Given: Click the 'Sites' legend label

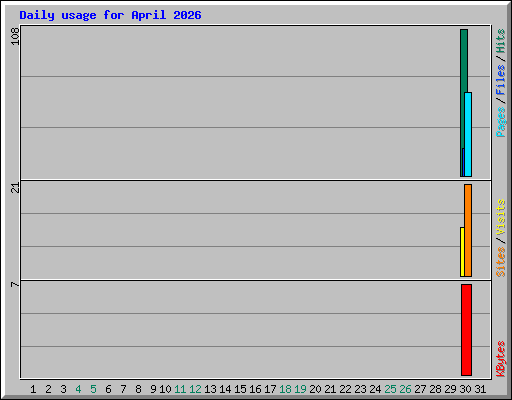Looking at the screenshot, I should point(500,262).
